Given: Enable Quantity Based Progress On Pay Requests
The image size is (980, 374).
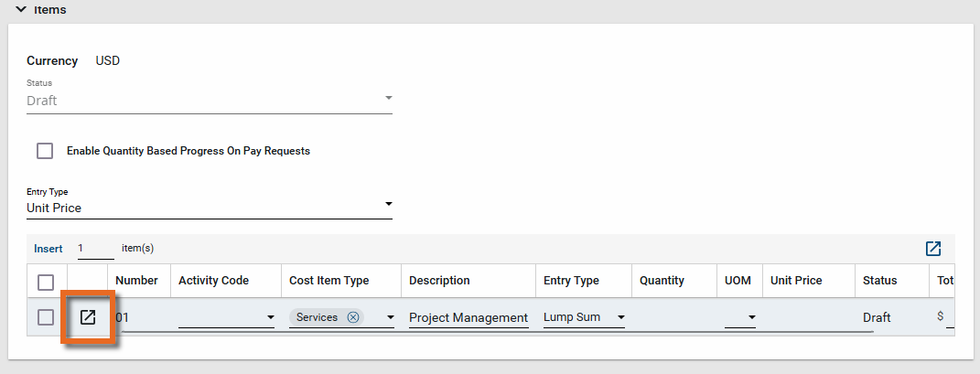Looking at the screenshot, I should click(x=45, y=151).
